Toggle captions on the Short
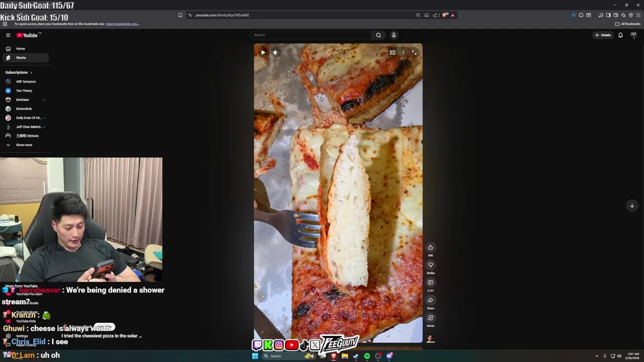This screenshot has width=644, height=362. [392, 52]
